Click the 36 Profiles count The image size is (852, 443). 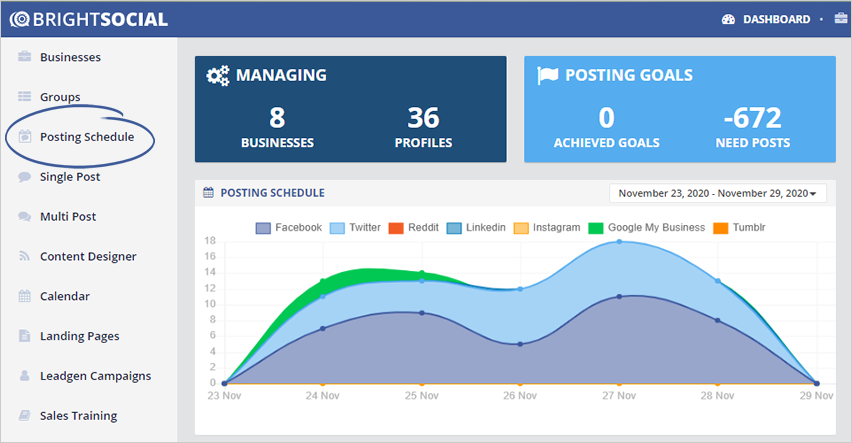pyautogui.click(x=423, y=118)
